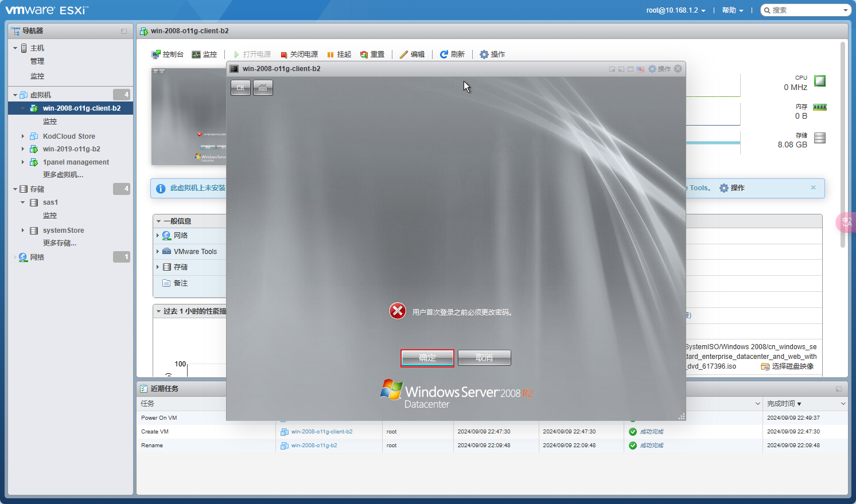This screenshot has height=504, width=856.
Task: Click the 选择磁盘映像 folder icon
Action: 765,366
